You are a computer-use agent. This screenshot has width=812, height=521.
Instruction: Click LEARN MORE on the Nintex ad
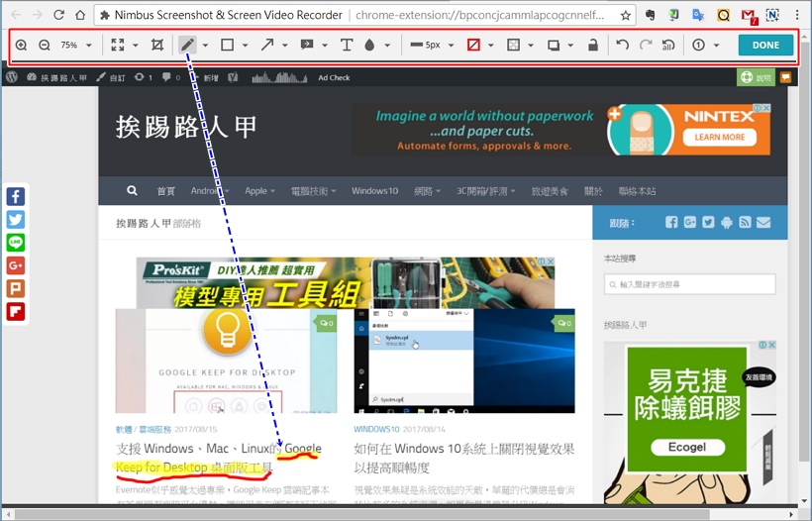[719, 138]
